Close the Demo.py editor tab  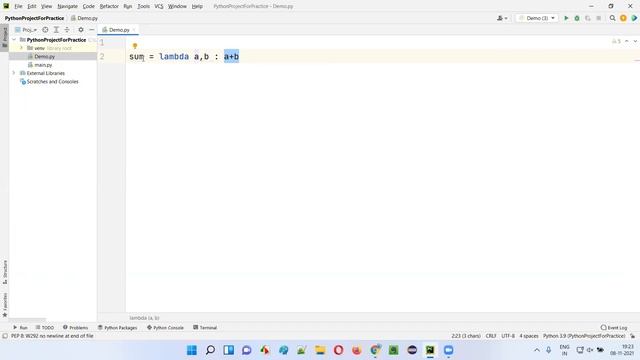134,30
